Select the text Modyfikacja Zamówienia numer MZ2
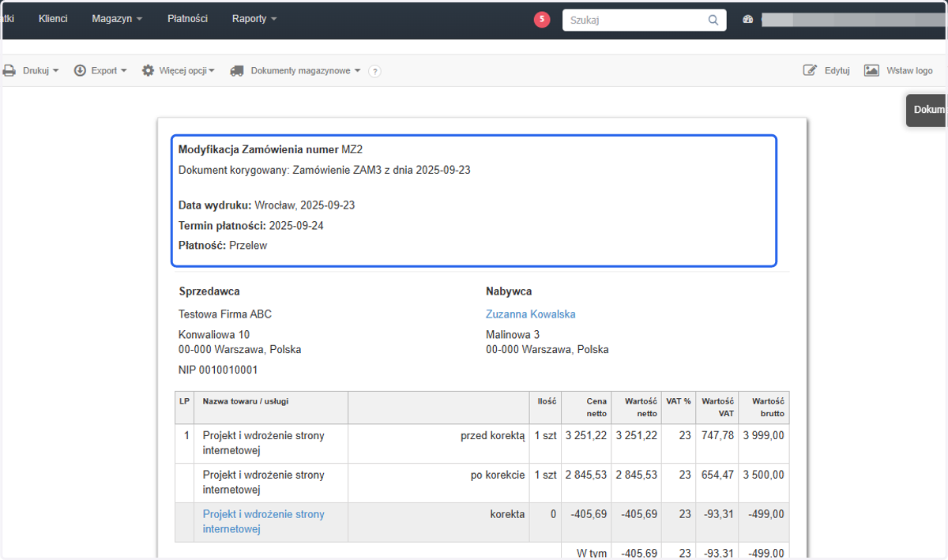Image resolution: width=948 pixels, height=560 pixels. coord(271,149)
